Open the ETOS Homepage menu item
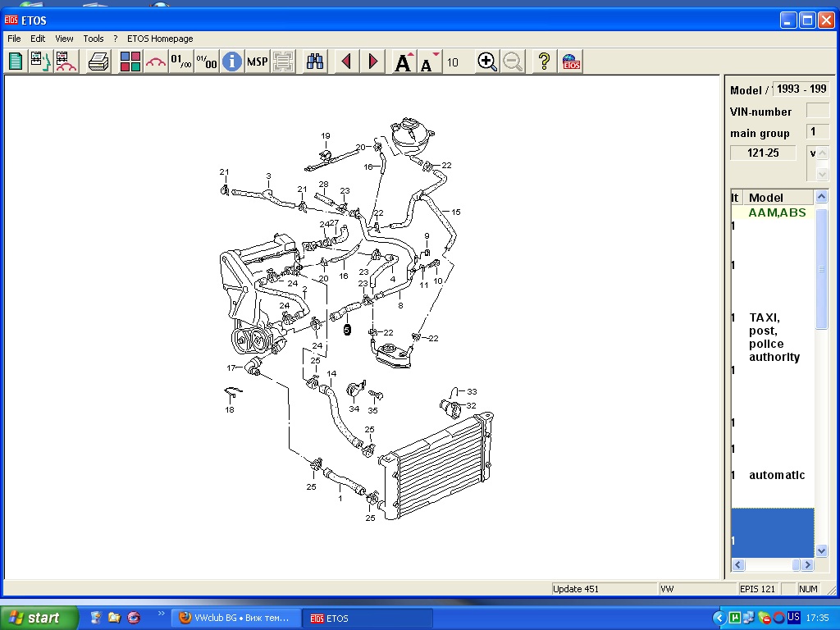This screenshot has height=630, width=840. coord(160,39)
